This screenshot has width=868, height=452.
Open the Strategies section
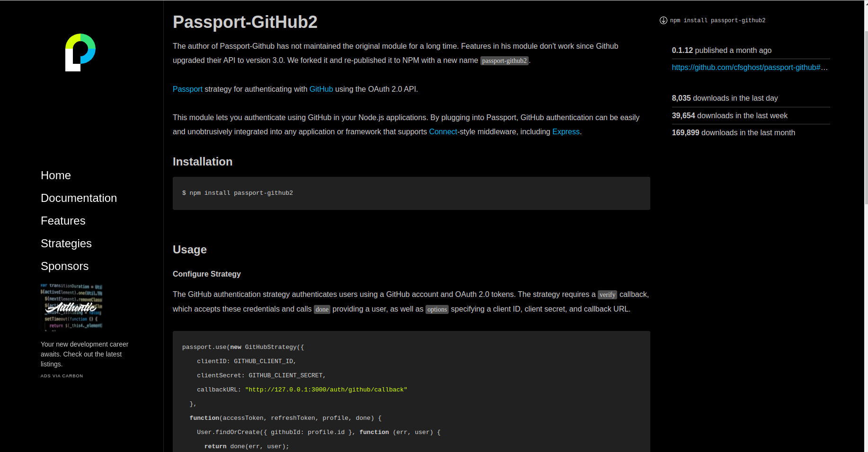pyautogui.click(x=66, y=243)
